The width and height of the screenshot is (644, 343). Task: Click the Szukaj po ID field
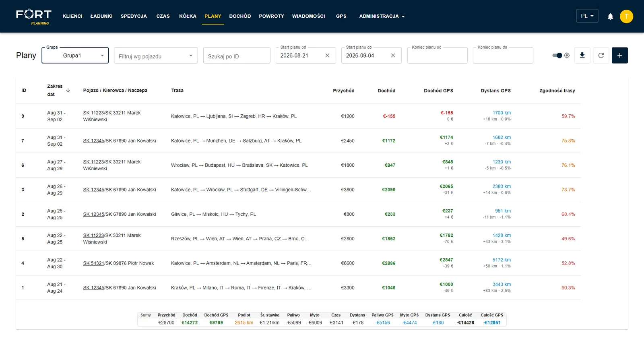pos(237,56)
